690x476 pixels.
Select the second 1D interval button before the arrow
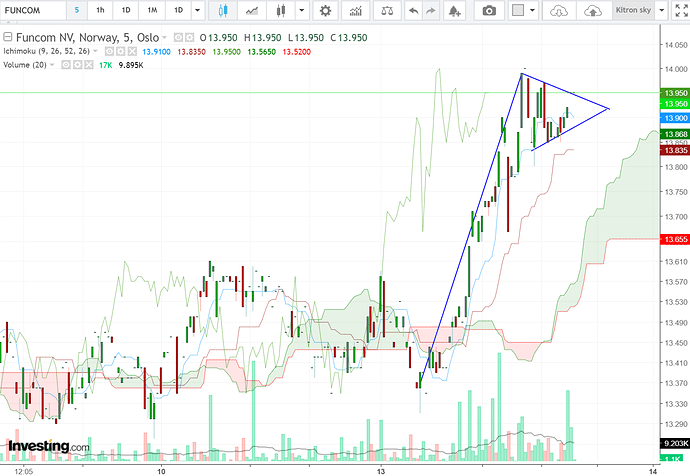click(x=178, y=10)
